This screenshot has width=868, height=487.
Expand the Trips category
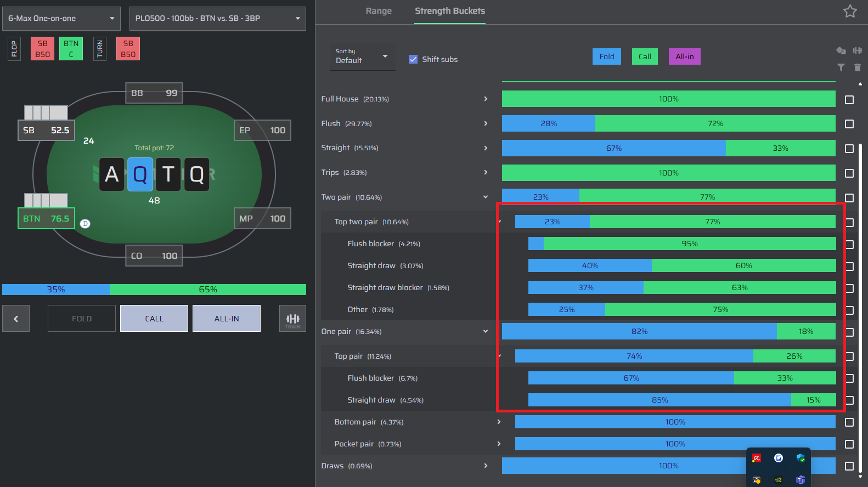[x=486, y=172]
